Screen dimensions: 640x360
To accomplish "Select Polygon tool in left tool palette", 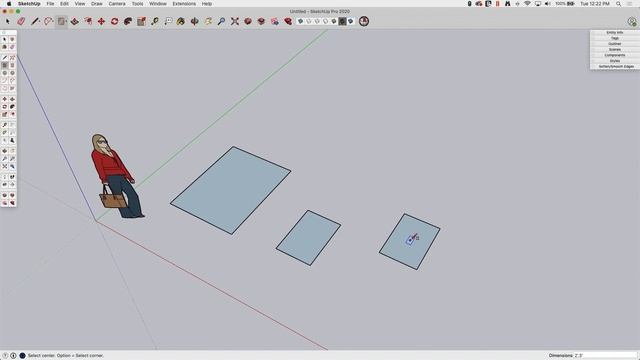I will pyautogui.click(x=12, y=73).
